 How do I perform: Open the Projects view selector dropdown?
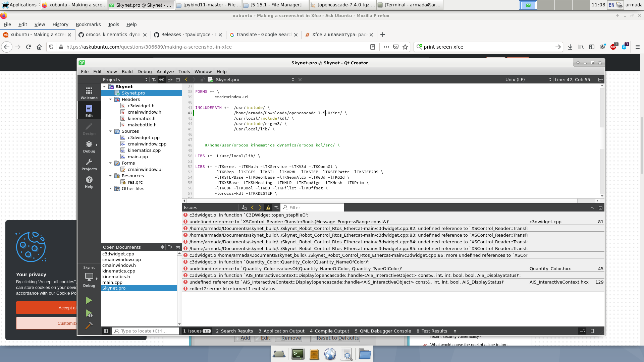[x=125, y=79]
